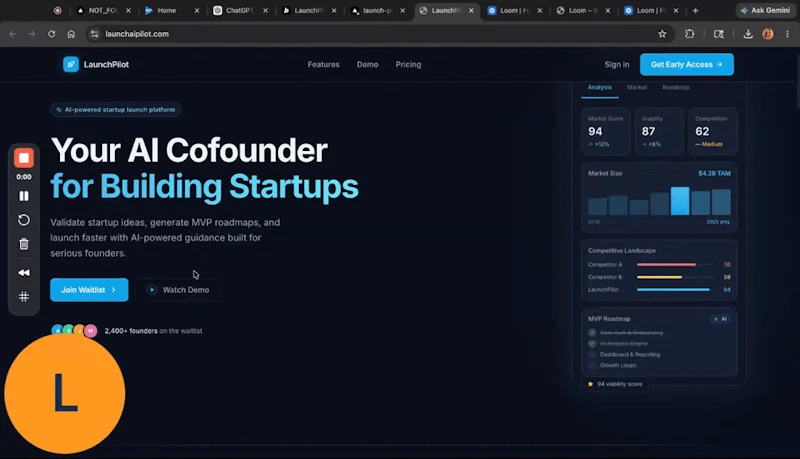Viewport: 800px width, 459px height.
Task: Go back with the browser back arrow
Action: [13, 34]
